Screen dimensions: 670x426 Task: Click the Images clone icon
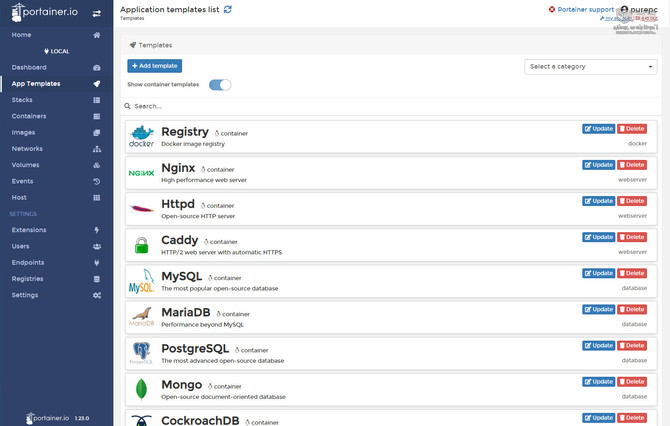97,132
